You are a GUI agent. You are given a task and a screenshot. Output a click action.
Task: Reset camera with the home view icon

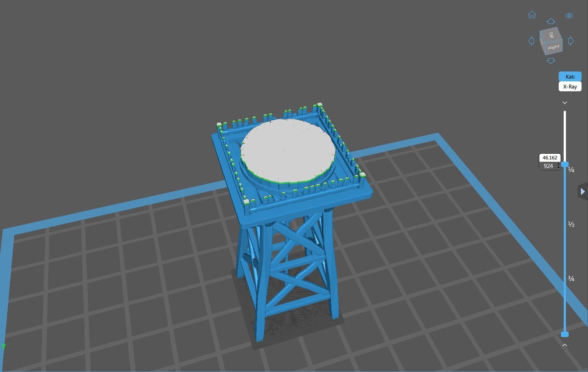click(x=532, y=15)
